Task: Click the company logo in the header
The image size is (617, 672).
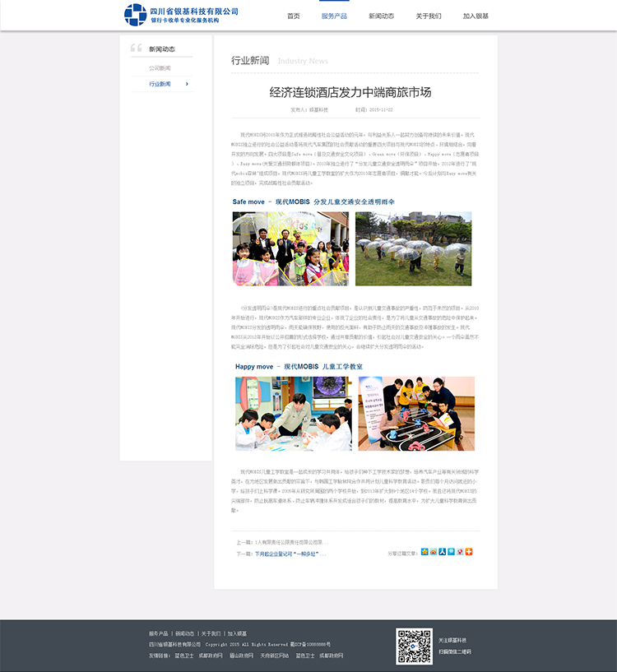Action: tap(181, 15)
